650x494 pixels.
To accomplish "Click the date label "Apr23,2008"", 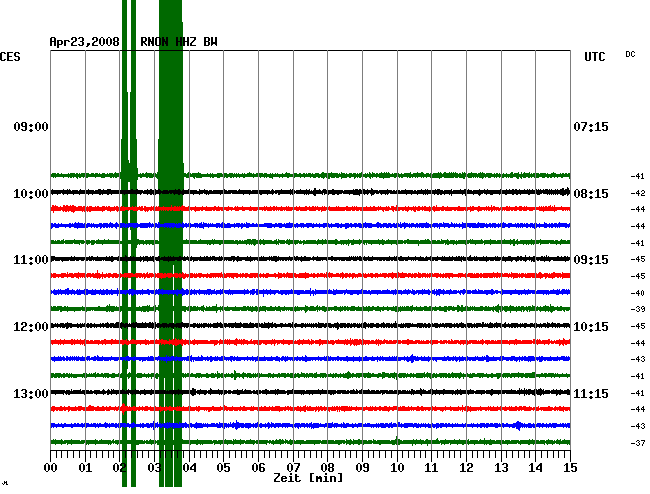I will (x=85, y=42).
